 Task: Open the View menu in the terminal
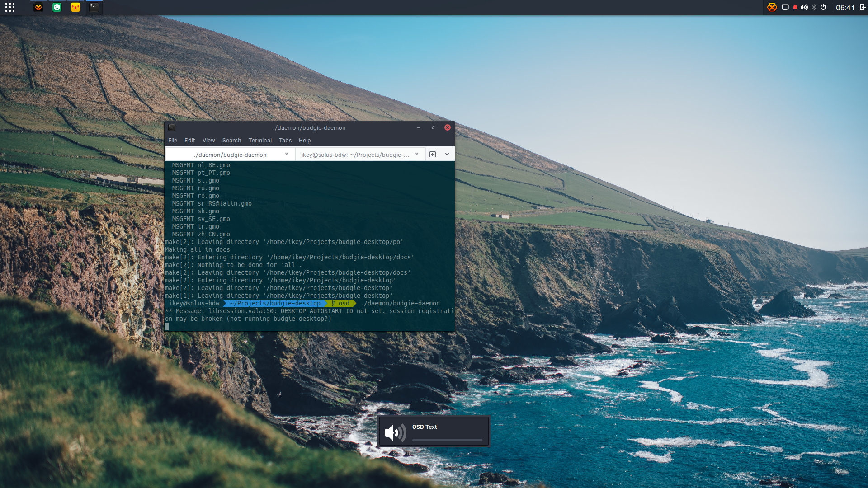pos(209,141)
